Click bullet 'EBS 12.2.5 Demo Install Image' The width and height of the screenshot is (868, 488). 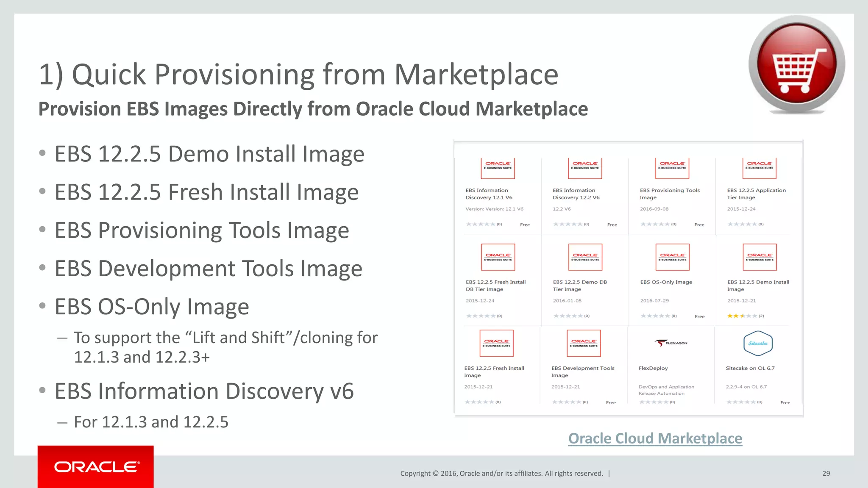[209, 154]
